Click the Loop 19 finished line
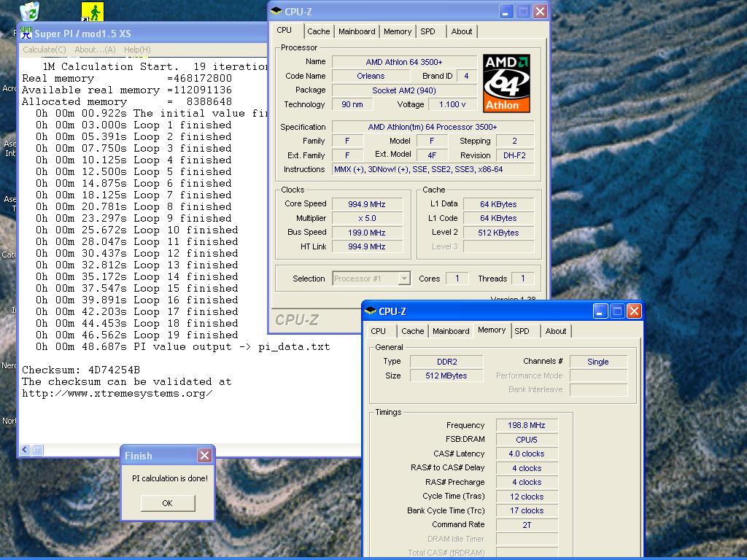747x560 pixels. point(136,335)
